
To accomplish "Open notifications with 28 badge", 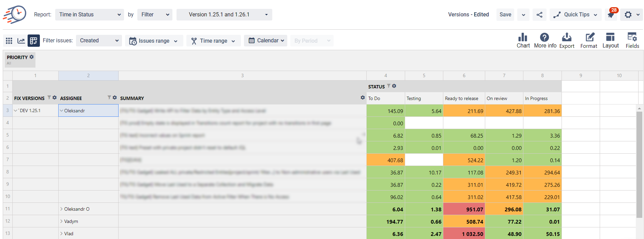I will [611, 15].
